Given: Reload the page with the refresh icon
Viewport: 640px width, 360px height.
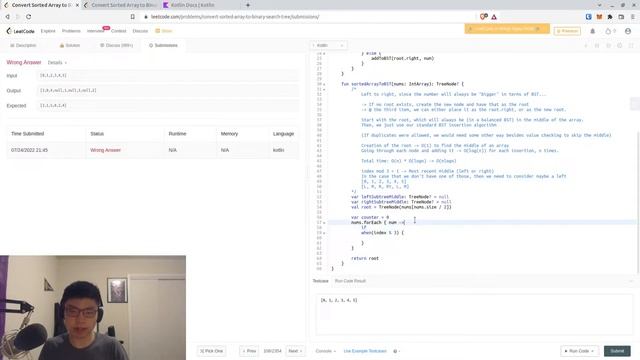Looking at the screenshot, I should click(29, 17).
